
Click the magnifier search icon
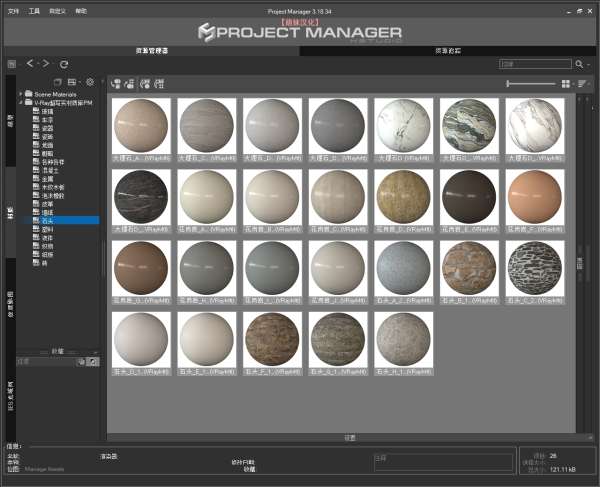[579, 64]
